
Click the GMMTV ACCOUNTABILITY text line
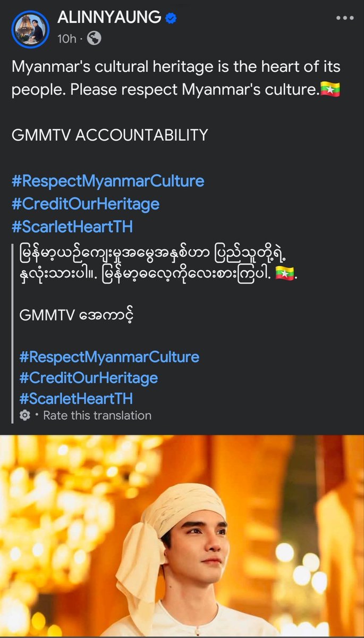[x=109, y=135]
